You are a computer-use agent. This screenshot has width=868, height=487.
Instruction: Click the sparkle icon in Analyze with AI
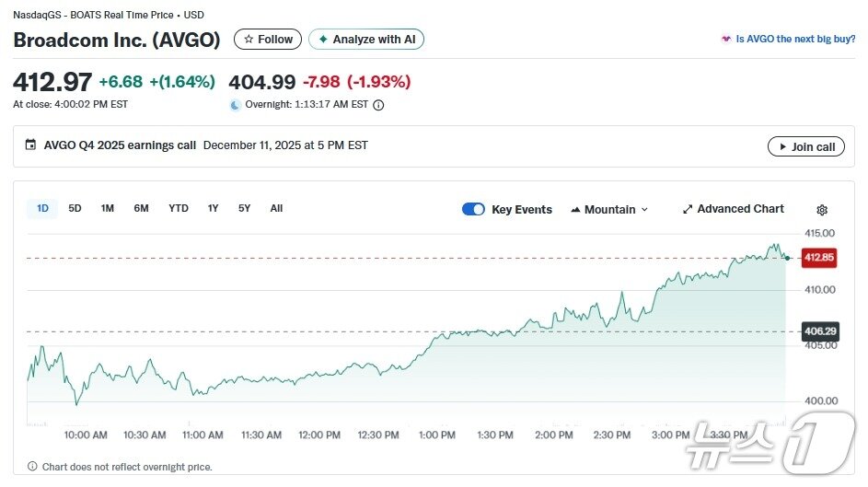coord(323,40)
